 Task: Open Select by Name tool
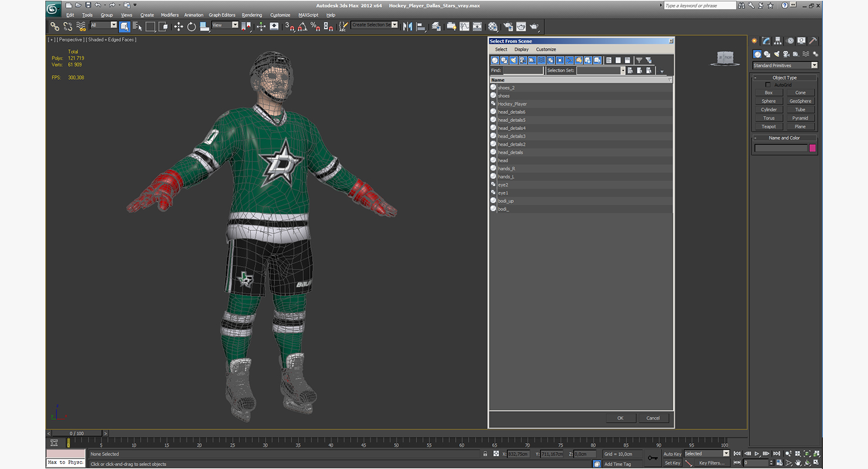point(137,26)
